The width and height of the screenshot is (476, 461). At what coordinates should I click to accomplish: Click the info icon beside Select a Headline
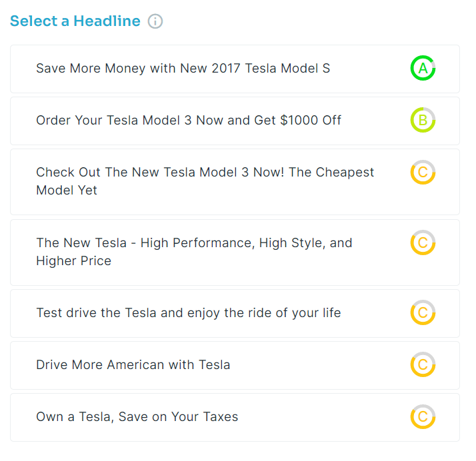(x=155, y=21)
